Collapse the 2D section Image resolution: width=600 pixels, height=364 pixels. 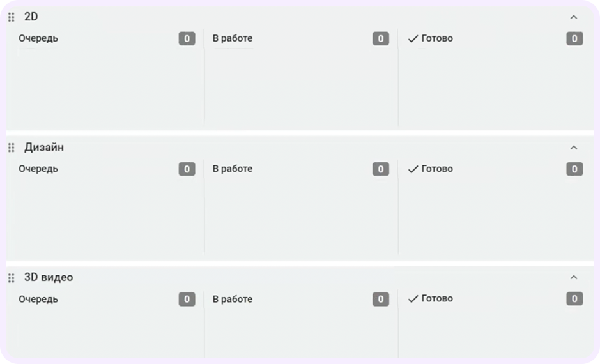coord(573,17)
